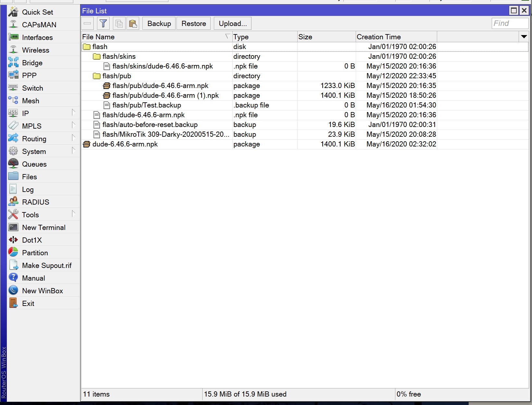The height and width of the screenshot is (405, 532).
Task: Click the Tools icon
Action: click(x=13, y=215)
